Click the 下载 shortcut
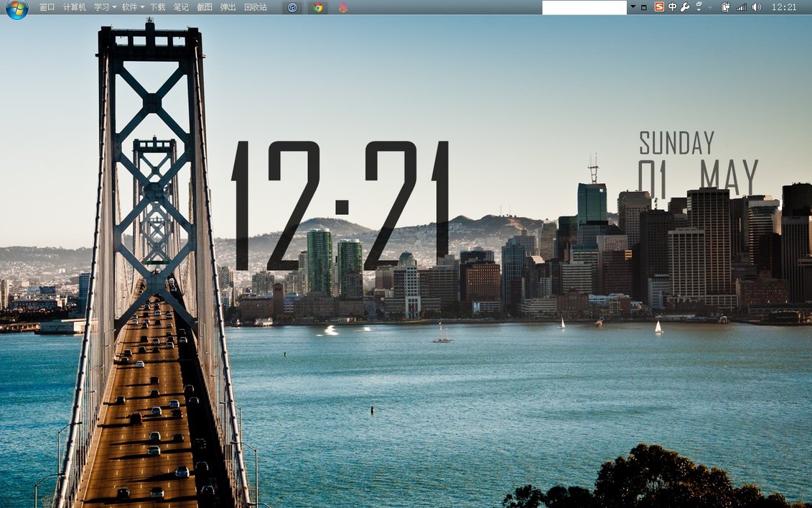Image resolution: width=812 pixels, height=508 pixels. 157,7
